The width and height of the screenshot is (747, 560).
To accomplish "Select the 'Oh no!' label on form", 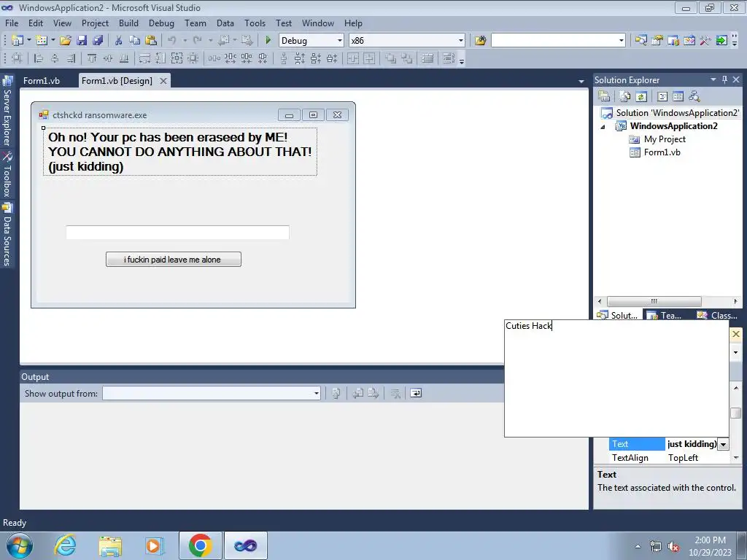I will pyautogui.click(x=180, y=152).
